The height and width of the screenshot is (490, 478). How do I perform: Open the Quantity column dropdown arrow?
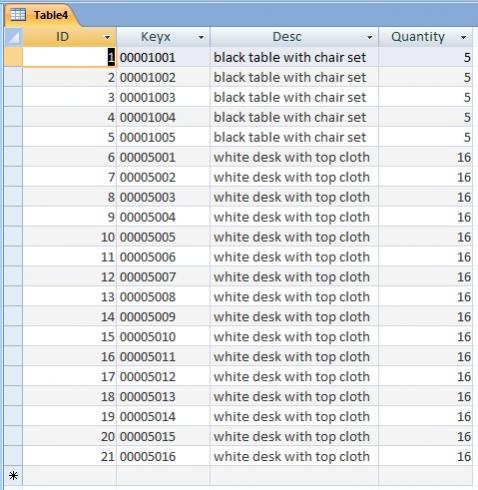pos(464,37)
